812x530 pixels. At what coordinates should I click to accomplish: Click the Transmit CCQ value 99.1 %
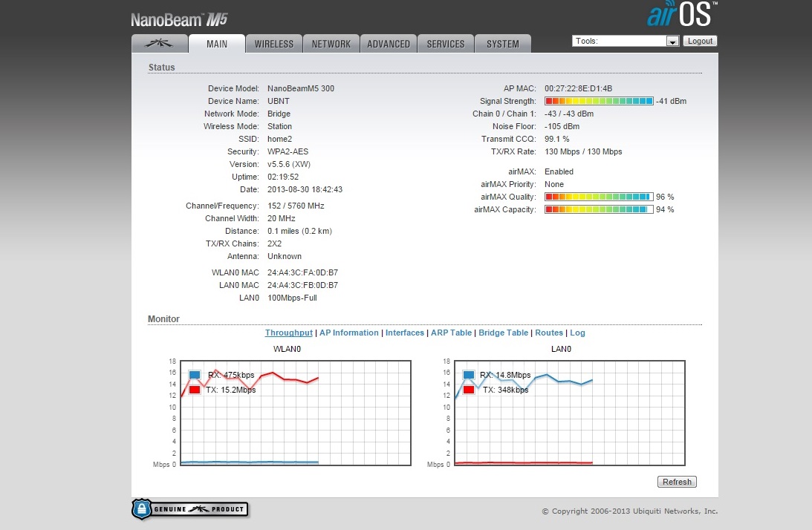(556, 139)
